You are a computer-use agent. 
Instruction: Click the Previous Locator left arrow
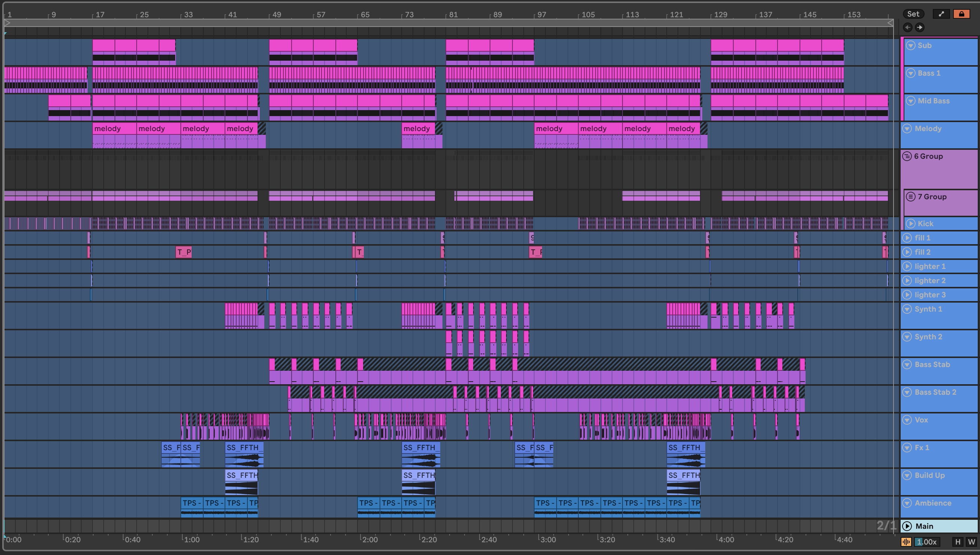(908, 27)
